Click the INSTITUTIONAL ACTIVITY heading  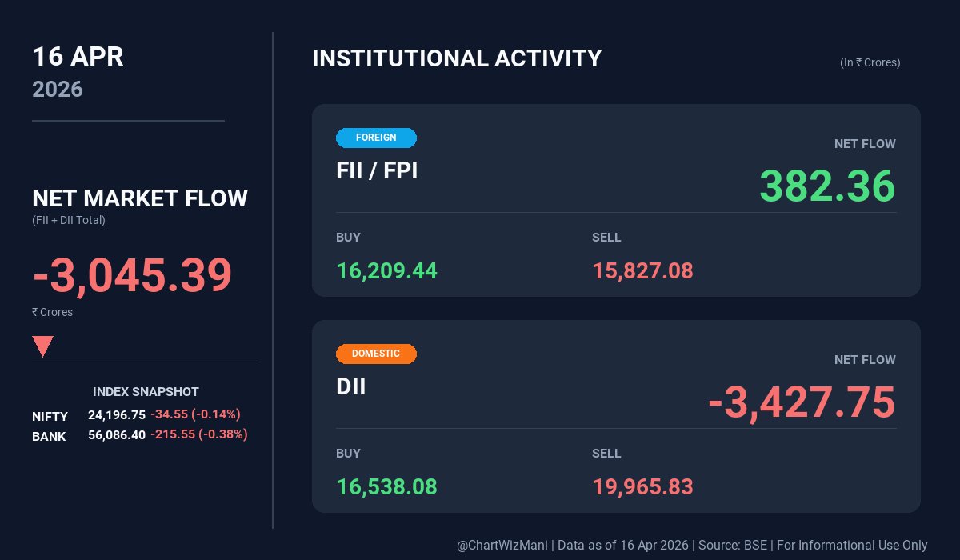coord(457,58)
